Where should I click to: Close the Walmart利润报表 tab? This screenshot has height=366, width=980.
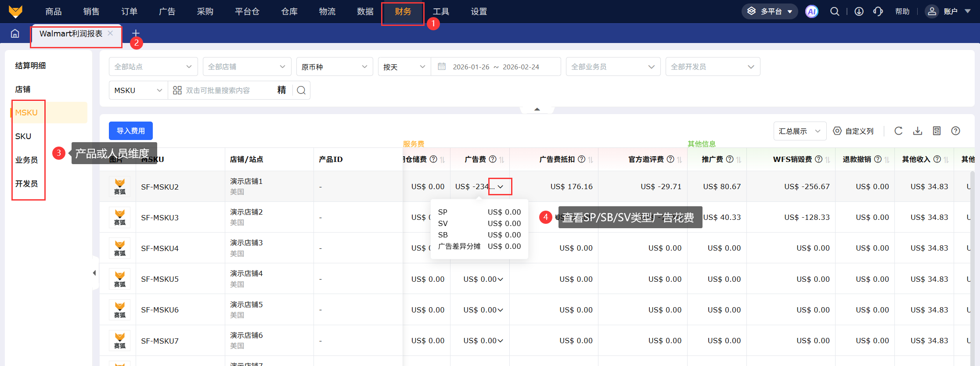click(110, 33)
